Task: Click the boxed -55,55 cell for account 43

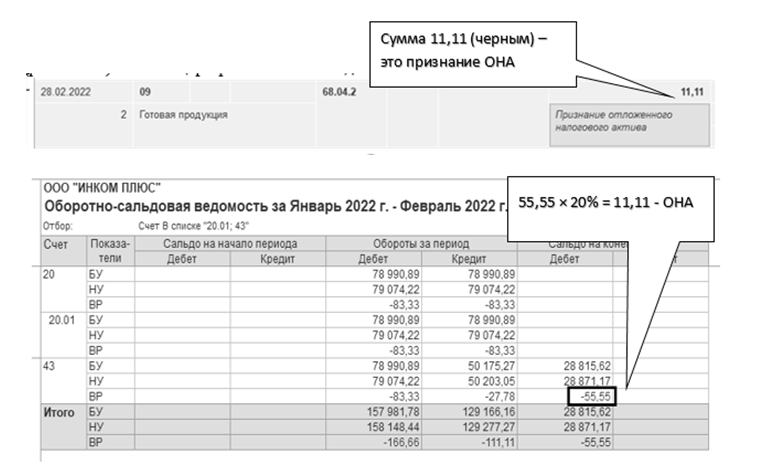Action: coord(592,396)
